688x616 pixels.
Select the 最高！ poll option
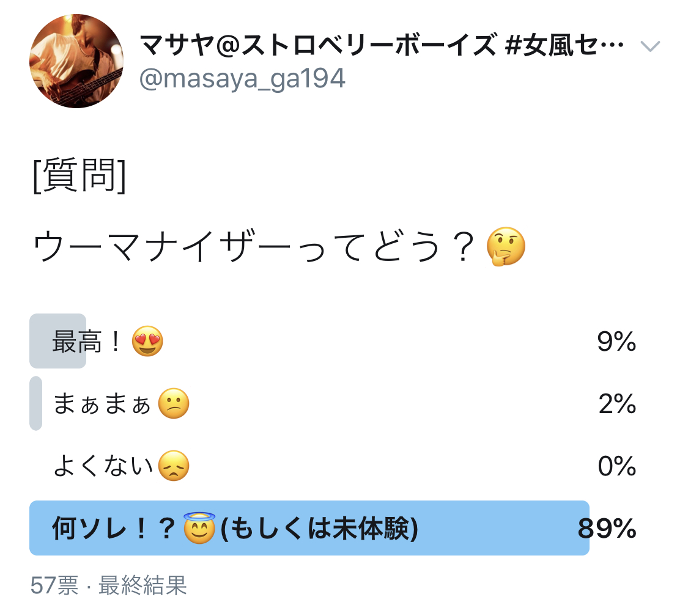point(333,341)
